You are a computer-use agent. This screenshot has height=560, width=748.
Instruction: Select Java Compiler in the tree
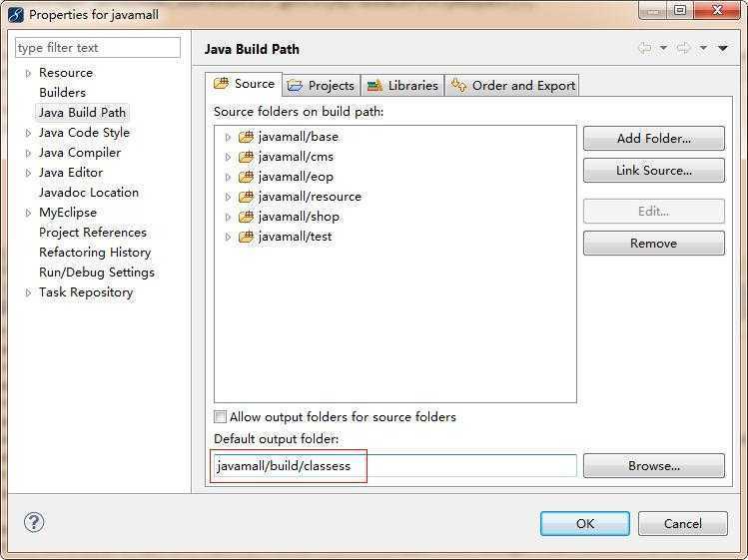click(x=80, y=153)
